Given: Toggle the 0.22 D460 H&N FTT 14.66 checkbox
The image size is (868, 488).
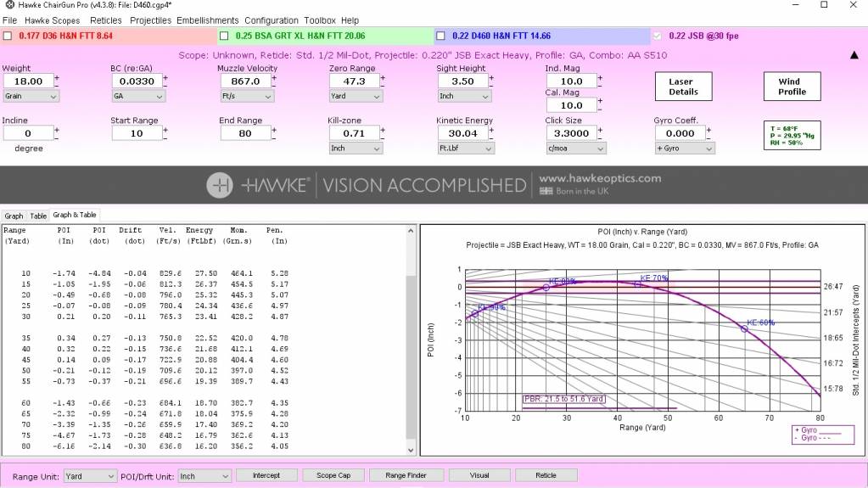Looking at the screenshot, I should click(x=440, y=36).
